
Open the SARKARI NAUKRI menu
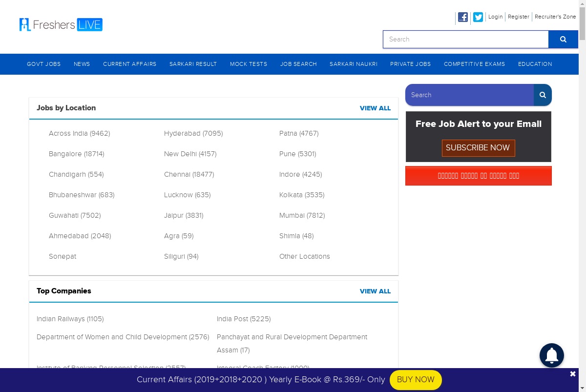354,64
